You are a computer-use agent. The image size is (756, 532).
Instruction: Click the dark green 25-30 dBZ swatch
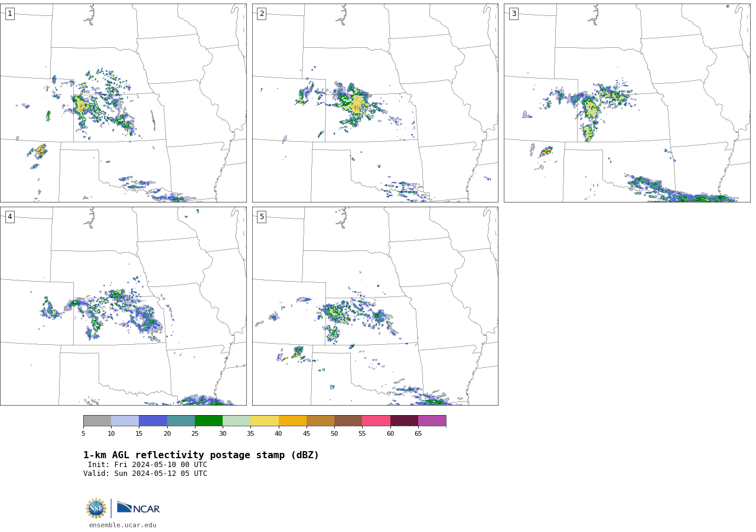[209, 421]
